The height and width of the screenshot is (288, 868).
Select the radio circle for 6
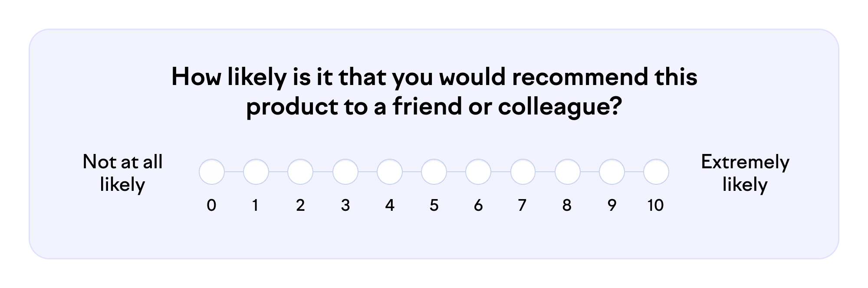click(x=478, y=172)
